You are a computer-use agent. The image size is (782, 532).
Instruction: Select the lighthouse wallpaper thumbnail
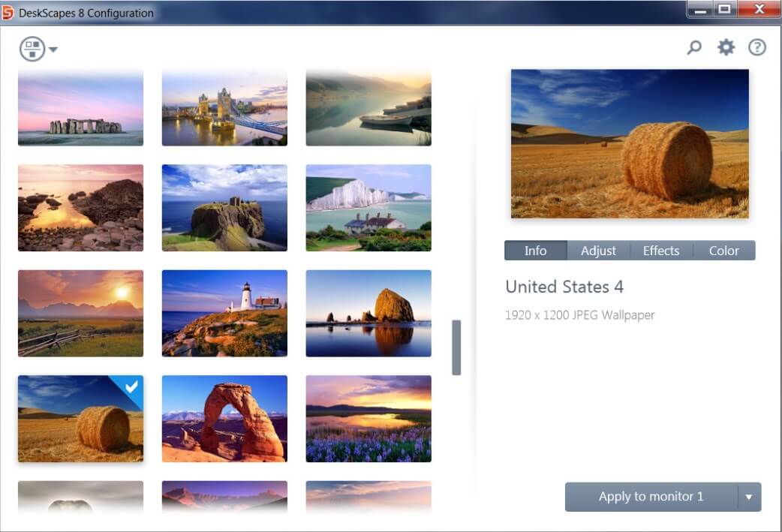tap(224, 313)
